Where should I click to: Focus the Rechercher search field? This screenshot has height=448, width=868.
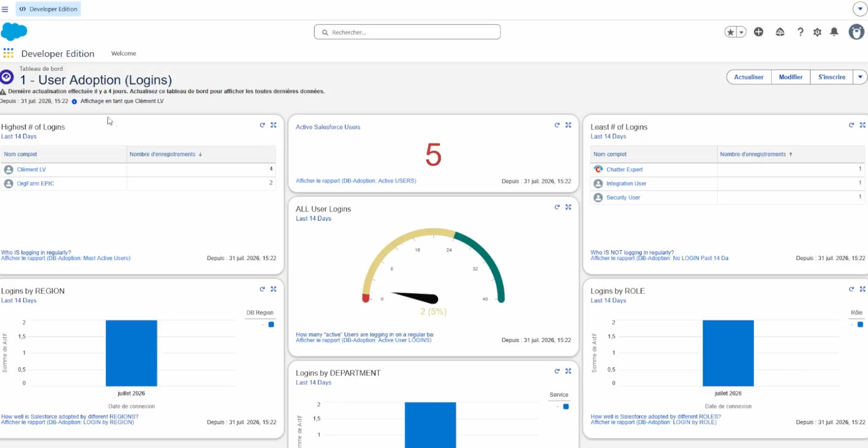(407, 32)
